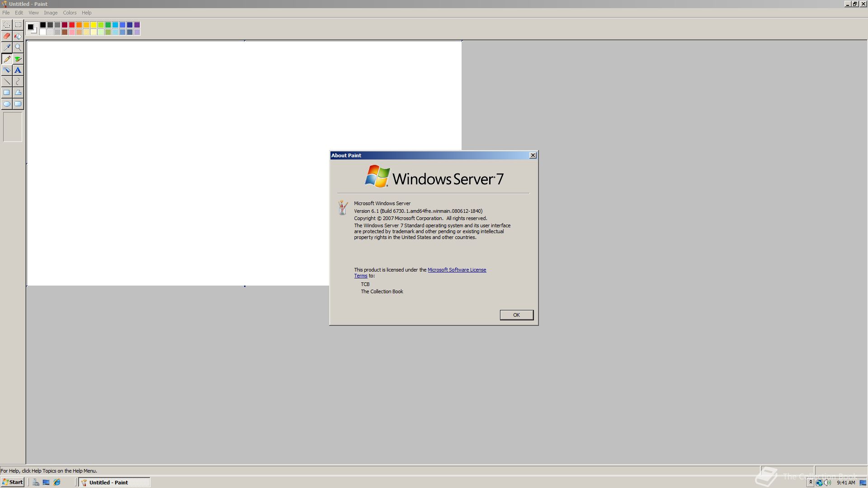Open the View menu
Viewport: 868px width, 488px height.
point(33,13)
